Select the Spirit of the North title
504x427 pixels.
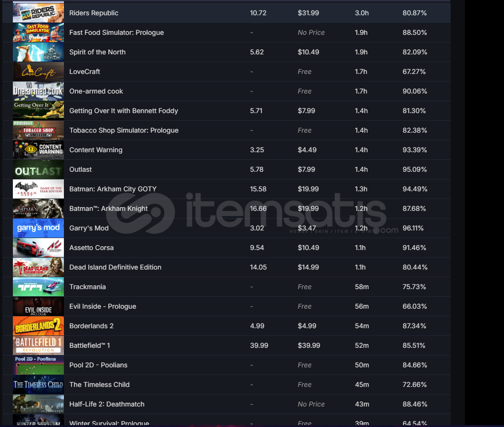pos(97,52)
